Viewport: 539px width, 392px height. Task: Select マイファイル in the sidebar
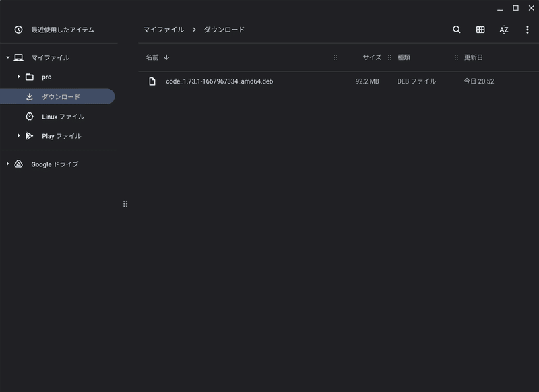tap(50, 57)
